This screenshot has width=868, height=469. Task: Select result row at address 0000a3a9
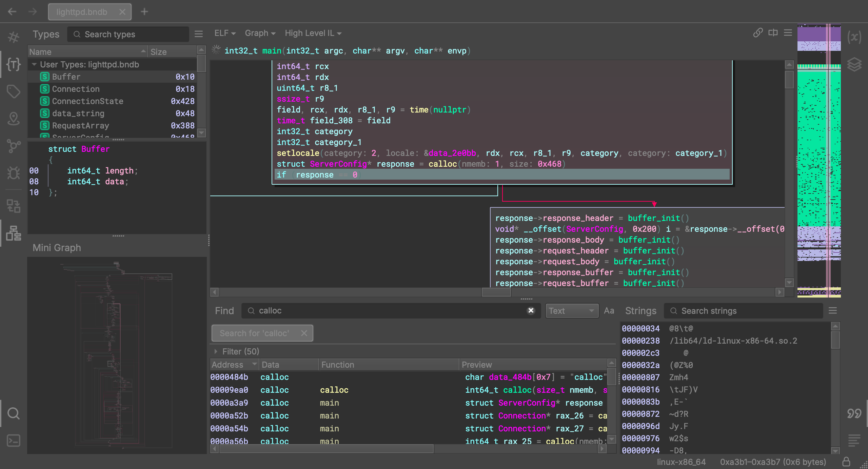(x=409, y=403)
